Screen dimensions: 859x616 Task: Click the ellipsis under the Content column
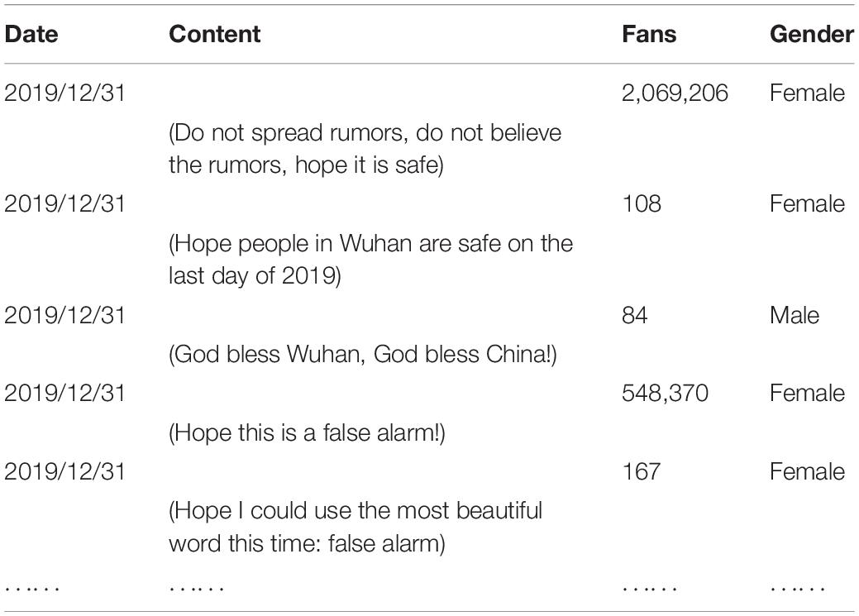point(197,590)
